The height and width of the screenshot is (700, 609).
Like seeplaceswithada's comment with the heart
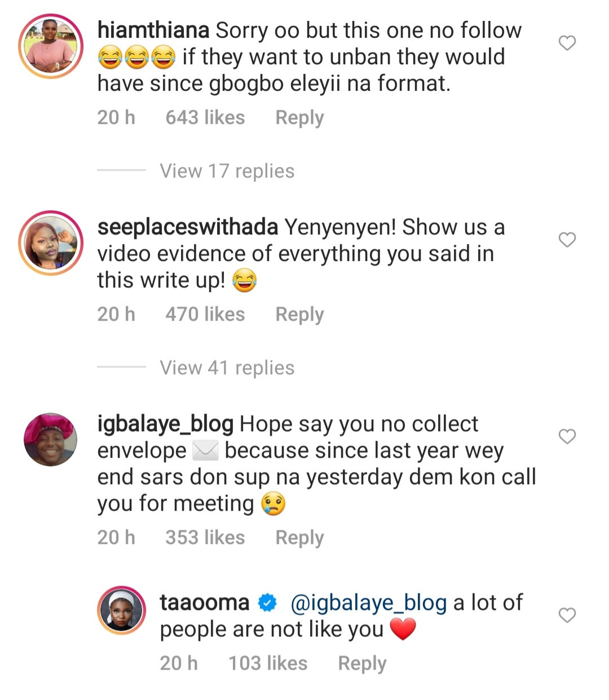(567, 240)
